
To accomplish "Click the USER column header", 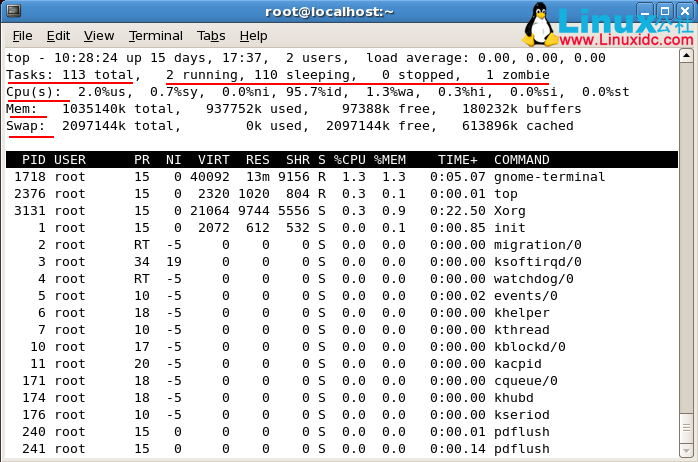I will [70, 160].
